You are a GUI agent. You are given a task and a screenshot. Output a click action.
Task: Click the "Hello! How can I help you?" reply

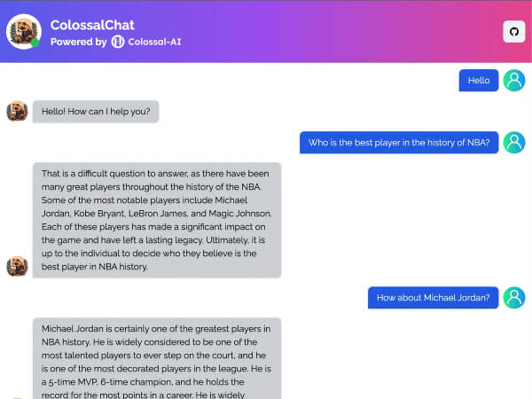96,112
